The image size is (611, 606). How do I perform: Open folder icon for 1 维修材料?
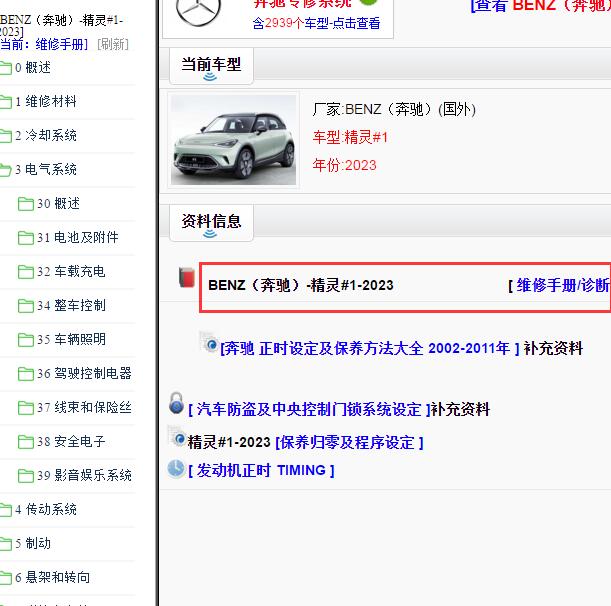point(5,102)
